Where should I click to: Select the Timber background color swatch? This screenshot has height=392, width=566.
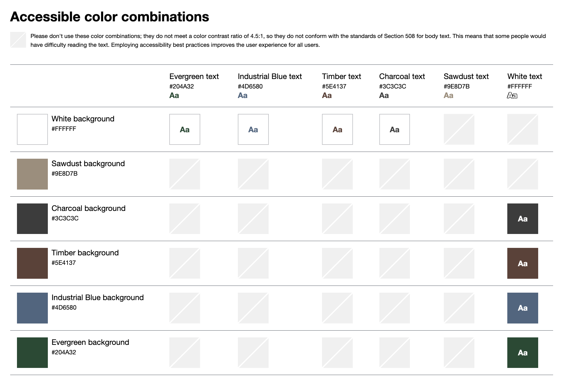pyautogui.click(x=32, y=263)
